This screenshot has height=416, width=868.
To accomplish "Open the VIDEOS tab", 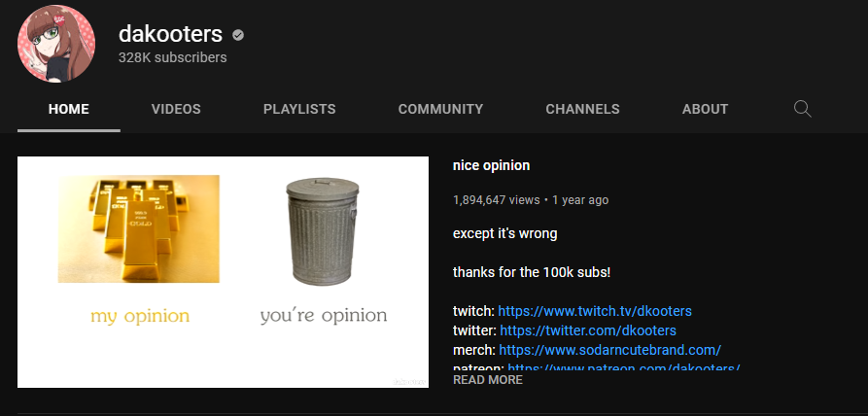I will click(x=176, y=109).
